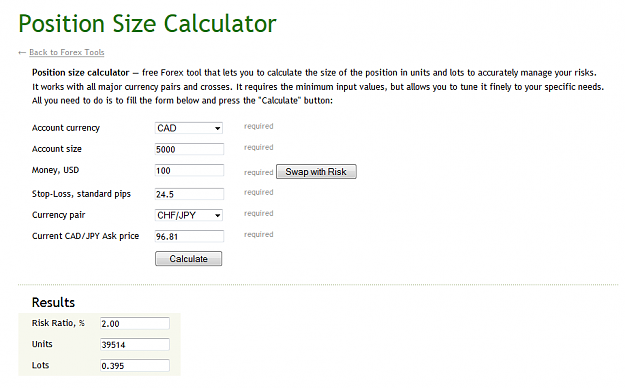Screen dimensions: 625x388
Task: Click the Account size field showing 5000
Action: 189,149
